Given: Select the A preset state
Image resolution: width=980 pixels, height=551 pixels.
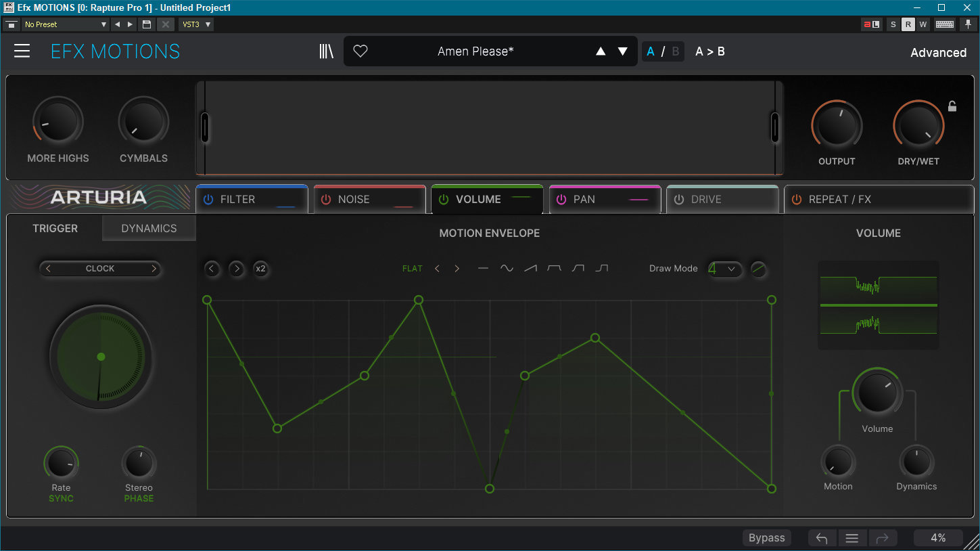Looking at the screenshot, I should click(x=651, y=51).
